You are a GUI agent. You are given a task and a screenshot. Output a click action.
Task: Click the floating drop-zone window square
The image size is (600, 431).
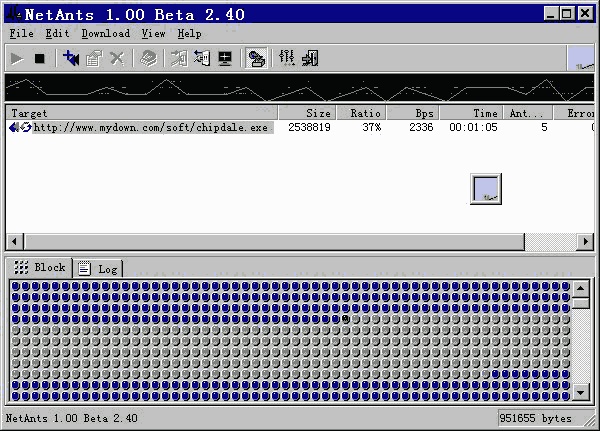485,188
